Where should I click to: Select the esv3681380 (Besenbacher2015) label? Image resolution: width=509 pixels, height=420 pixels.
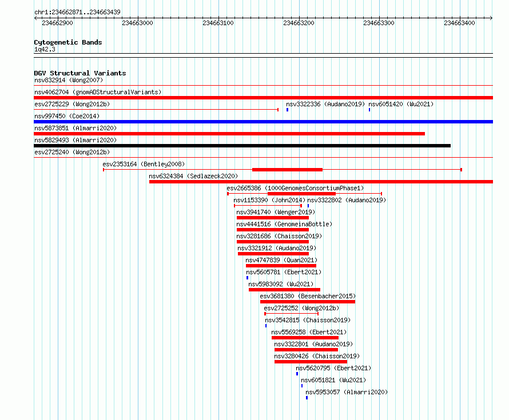[308, 296]
